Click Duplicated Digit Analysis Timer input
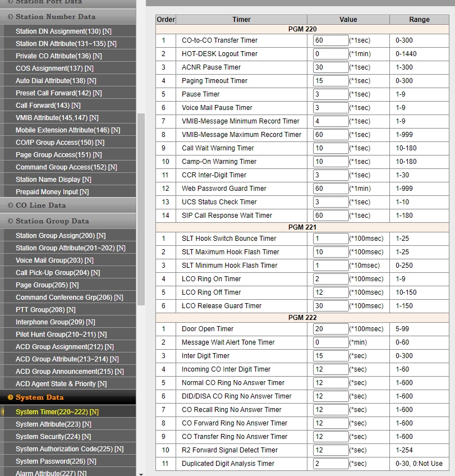The image size is (455, 476). pyautogui.click(x=330, y=464)
